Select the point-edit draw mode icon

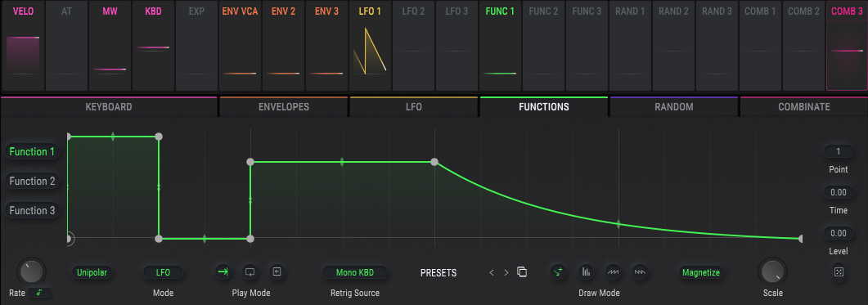click(559, 271)
